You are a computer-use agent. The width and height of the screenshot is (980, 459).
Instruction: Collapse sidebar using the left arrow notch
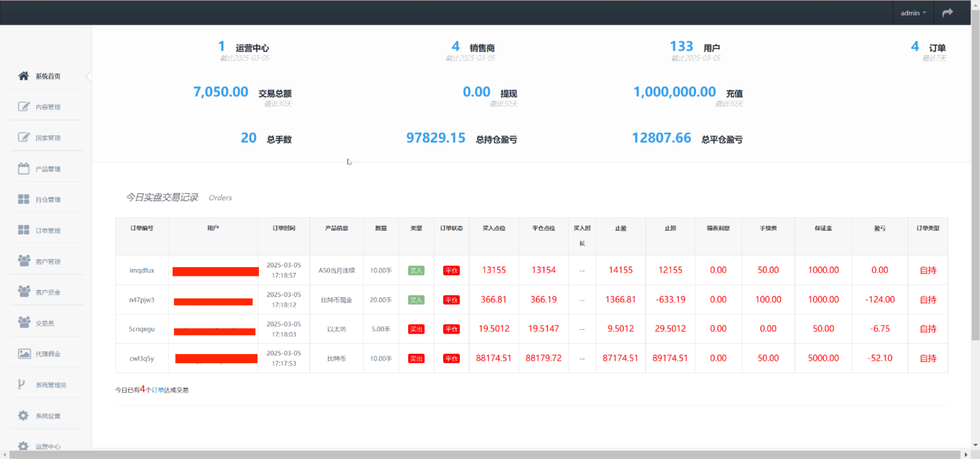tap(88, 76)
